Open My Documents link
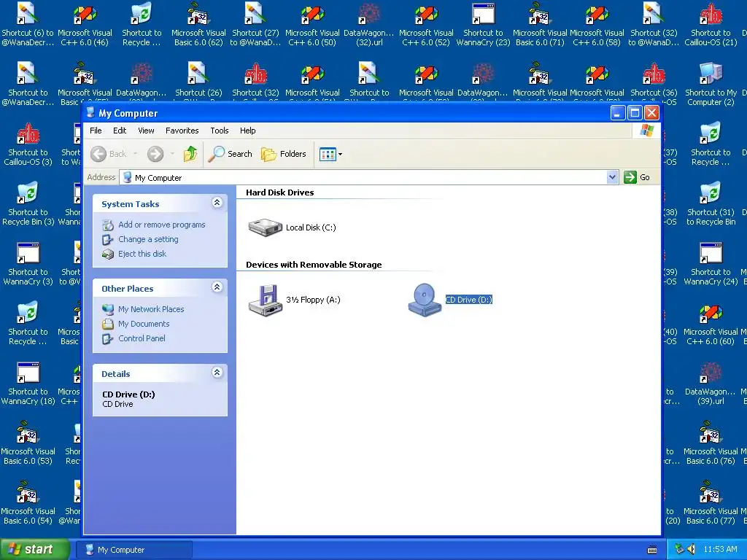This screenshot has height=560, width=747. click(x=144, y=324)
